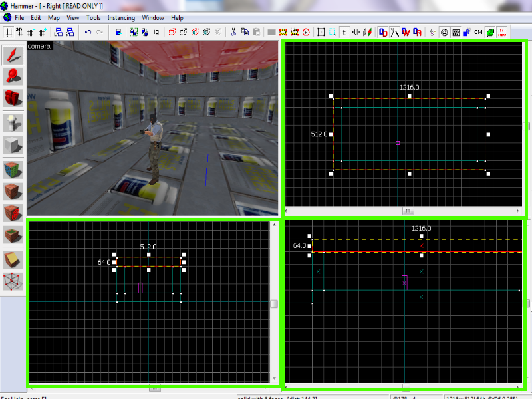The height and width of the screenshot is (399, 532).
Task: Ungroup the selected objects
Action: [x=145, y=32]
